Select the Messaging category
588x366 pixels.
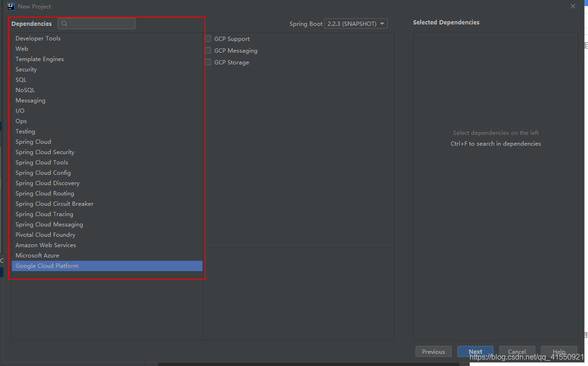click(x=107, y=101)
